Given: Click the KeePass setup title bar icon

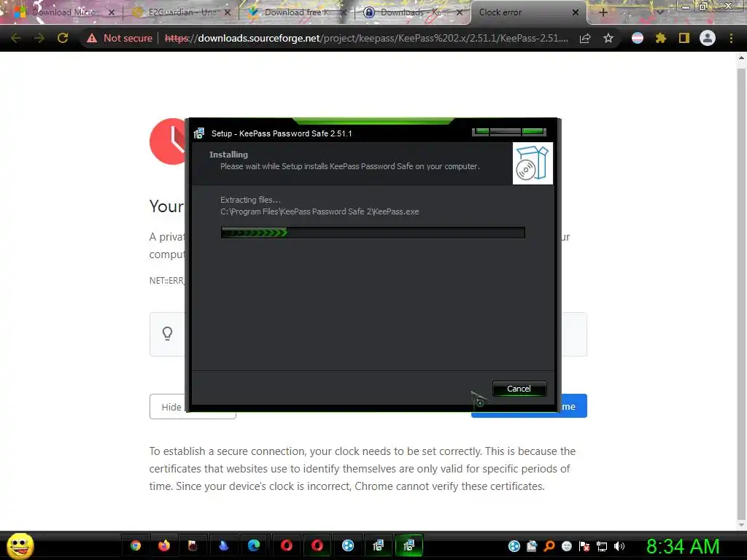Looking at the screenshot, I should click(199, 133).
